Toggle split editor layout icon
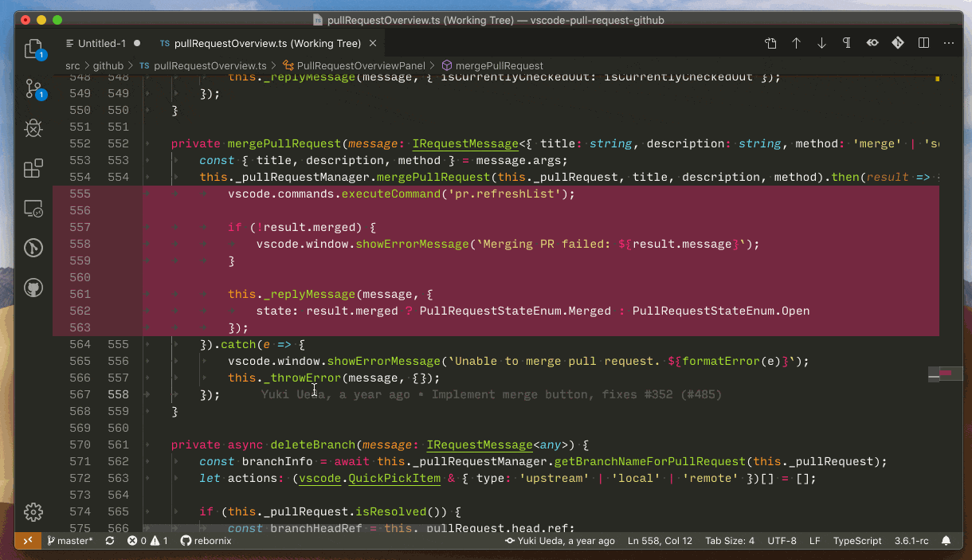The height and width of the screenshot is (560, 972). [x=923, y=43]
